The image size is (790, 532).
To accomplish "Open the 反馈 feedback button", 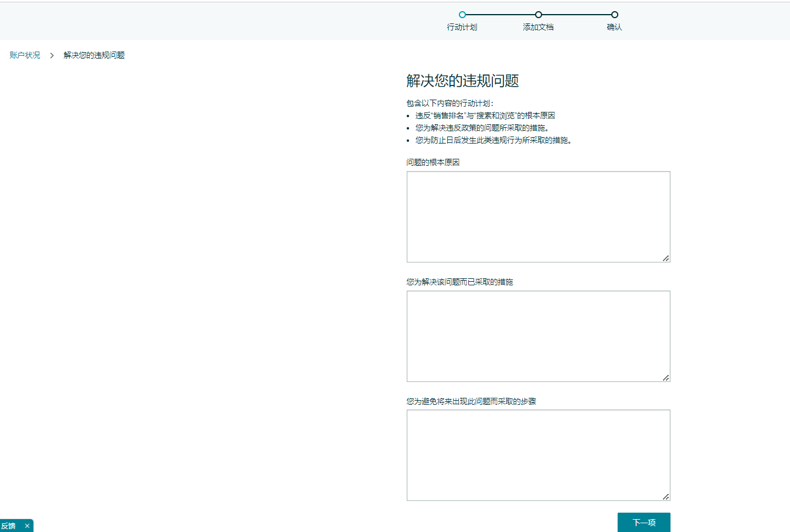I will 9,526.
